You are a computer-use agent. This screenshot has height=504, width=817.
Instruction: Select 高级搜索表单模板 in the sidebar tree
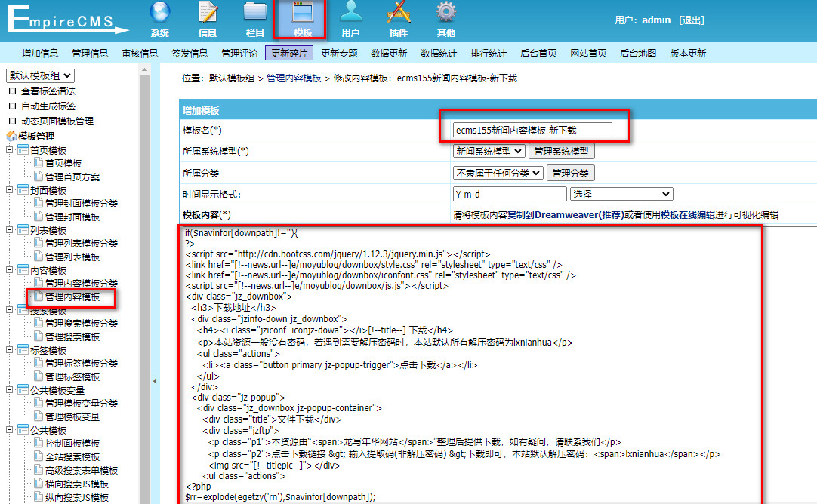point(82,470)
